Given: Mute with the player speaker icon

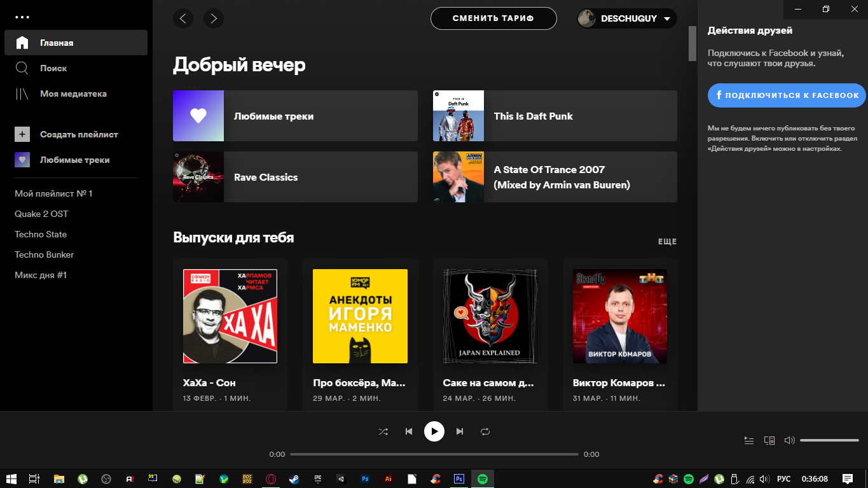Looking at the screenshot, I should (790, 440).
